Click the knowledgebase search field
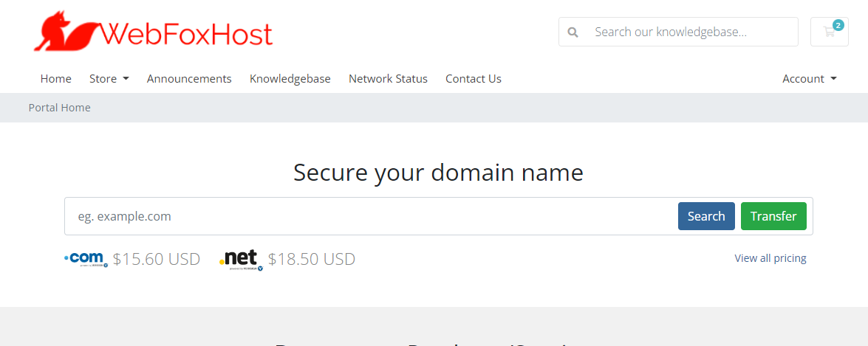Viewport: 868px width, 346px height. (691, 32)
